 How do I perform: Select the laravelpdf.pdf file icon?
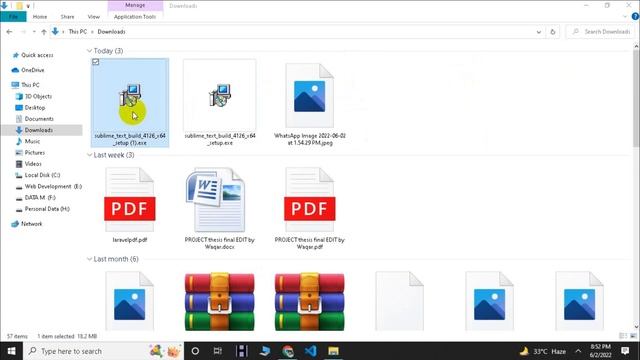130,200
